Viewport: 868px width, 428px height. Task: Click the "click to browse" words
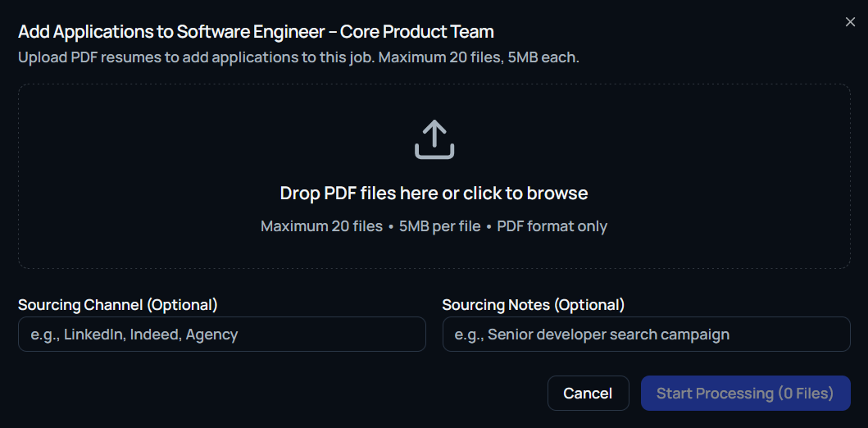pos(525,194)
